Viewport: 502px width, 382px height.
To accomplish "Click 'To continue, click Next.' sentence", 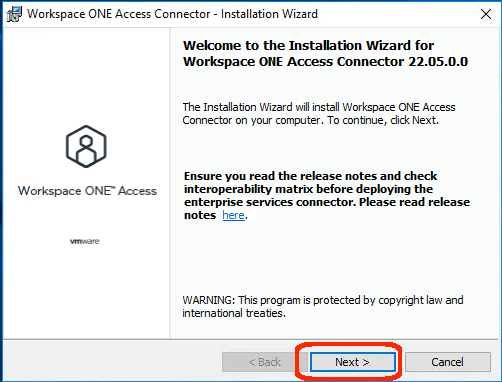I will point(383,120).
